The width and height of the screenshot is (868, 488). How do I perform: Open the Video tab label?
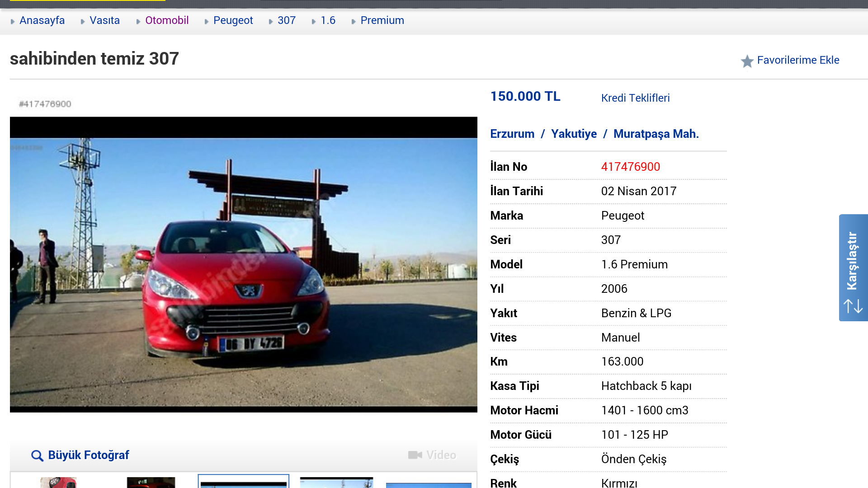pos(441,455)
